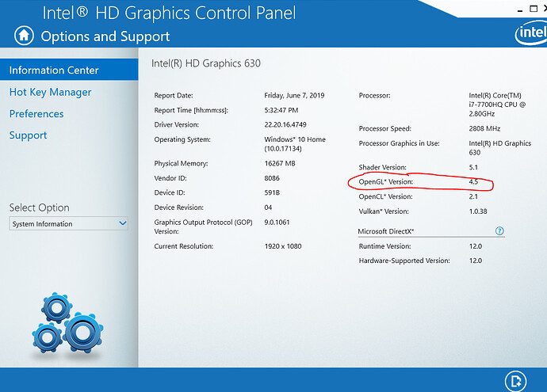The image size is (547, 392).
Task: Click the Physical Memory value 16267 MB
Action: click(280, 163)
